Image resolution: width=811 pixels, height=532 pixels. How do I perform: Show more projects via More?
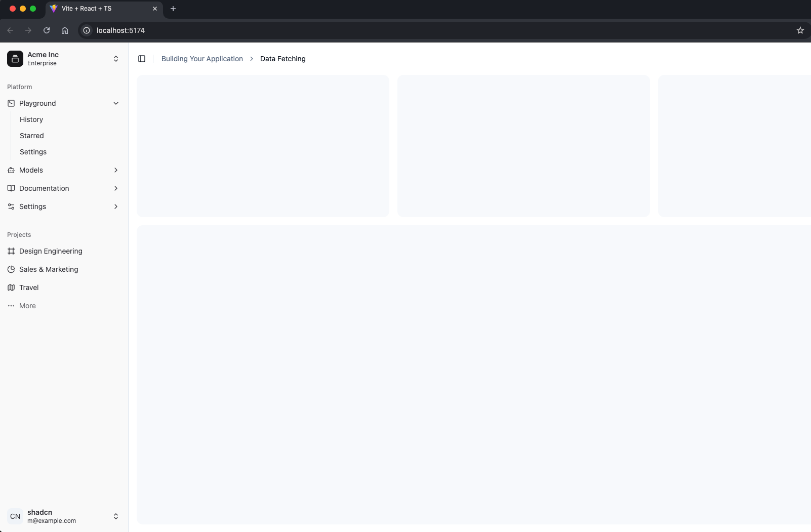point(27,306)
